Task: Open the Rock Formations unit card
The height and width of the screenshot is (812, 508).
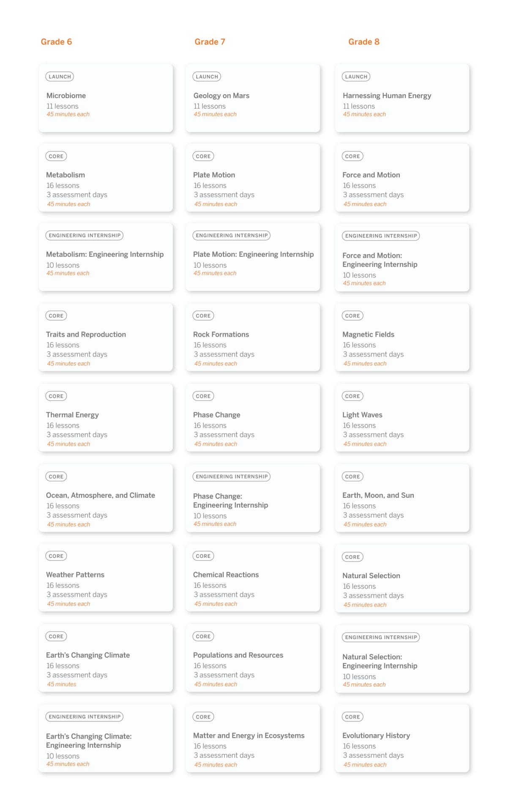Action: [253, 337]
